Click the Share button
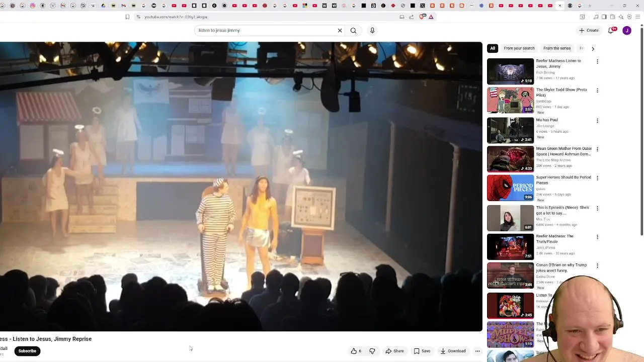Image resolution: width=644 pixels, height=362 pixels. tap(394, 351)
